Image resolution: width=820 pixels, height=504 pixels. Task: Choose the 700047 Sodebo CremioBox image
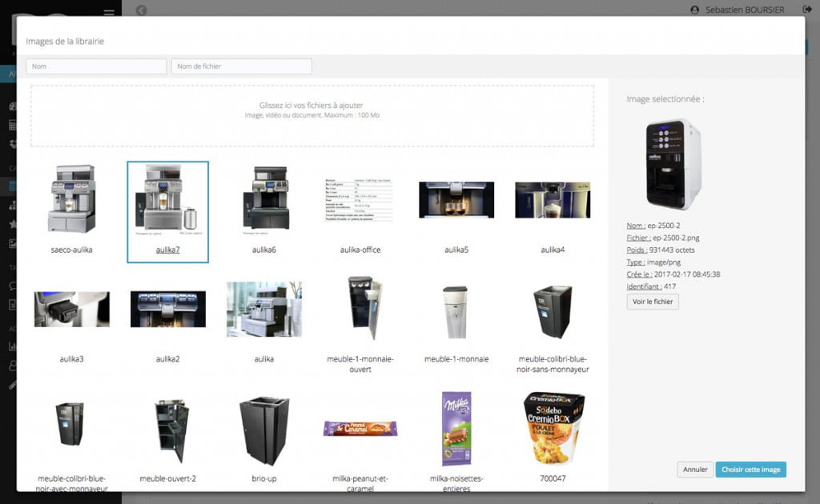pos(553,428)
